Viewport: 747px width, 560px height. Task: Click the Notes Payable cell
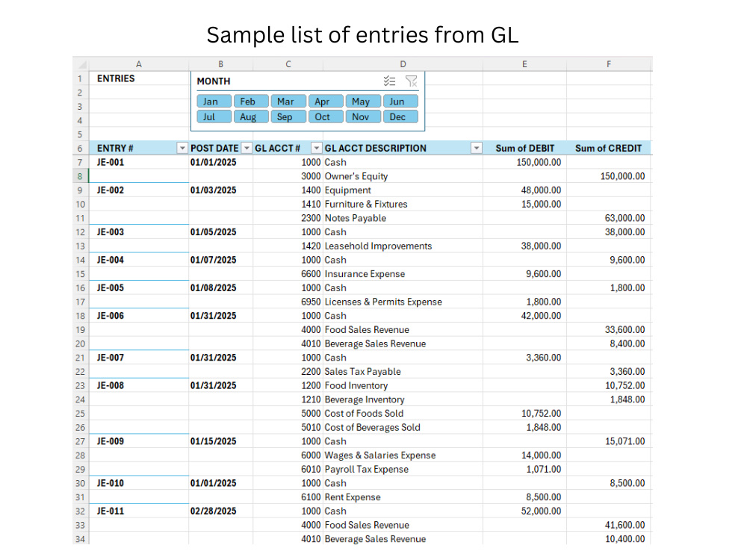click(403, 218)
